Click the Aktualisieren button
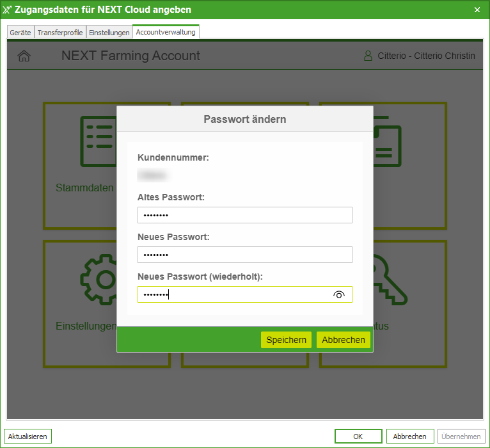The image size is (490, 448). 28,436
